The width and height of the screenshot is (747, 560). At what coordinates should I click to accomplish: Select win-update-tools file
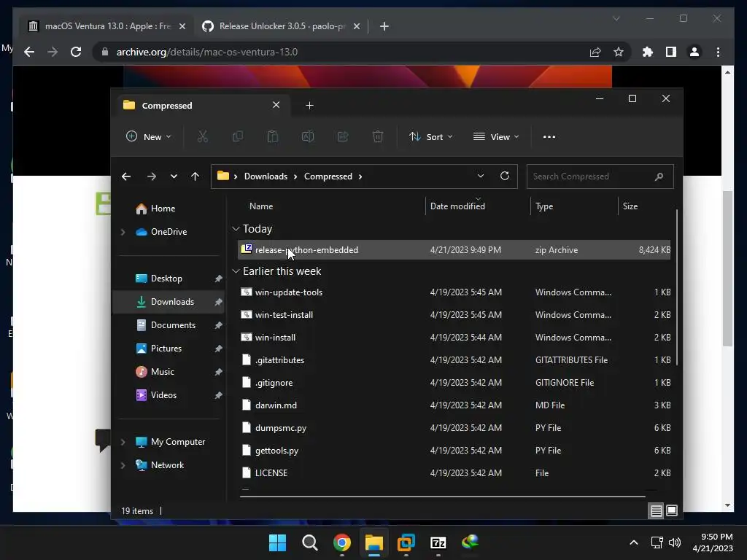454,292
